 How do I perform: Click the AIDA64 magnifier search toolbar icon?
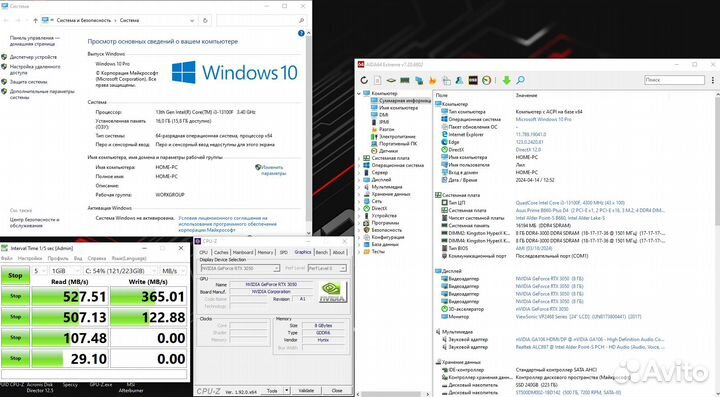click(520, 80)
